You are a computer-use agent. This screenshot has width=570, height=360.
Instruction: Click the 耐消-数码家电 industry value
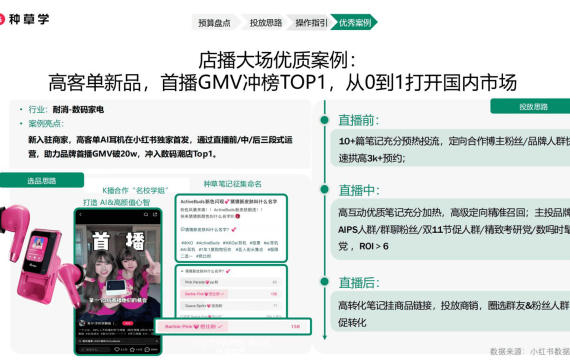coord(78,109)
